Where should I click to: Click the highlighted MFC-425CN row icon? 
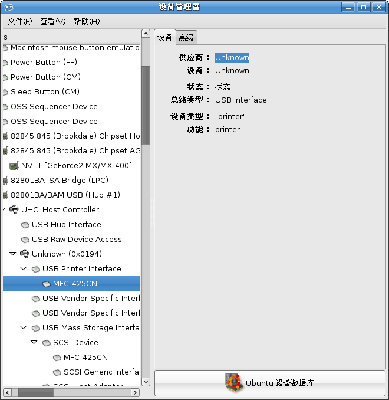(46, 284)
